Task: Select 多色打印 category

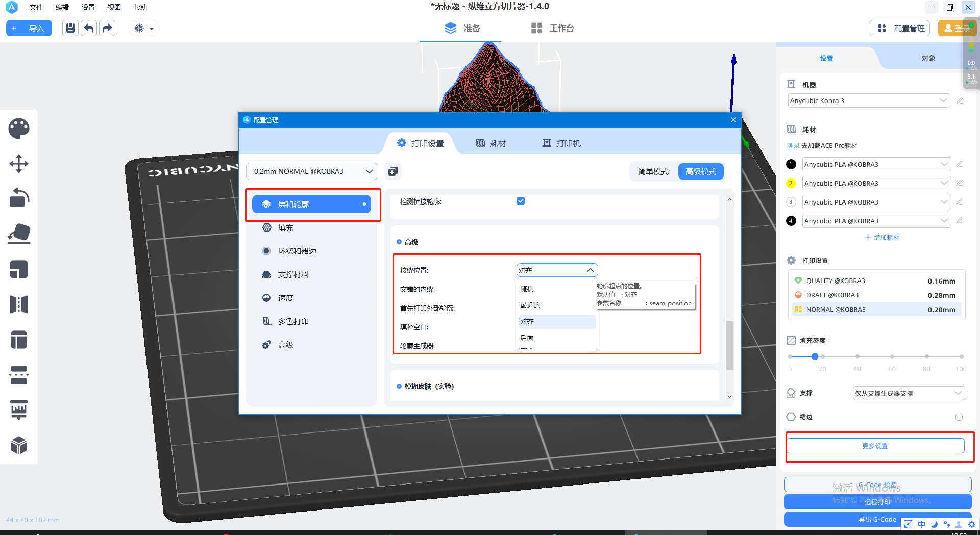Action: click(x=311, y=321)
